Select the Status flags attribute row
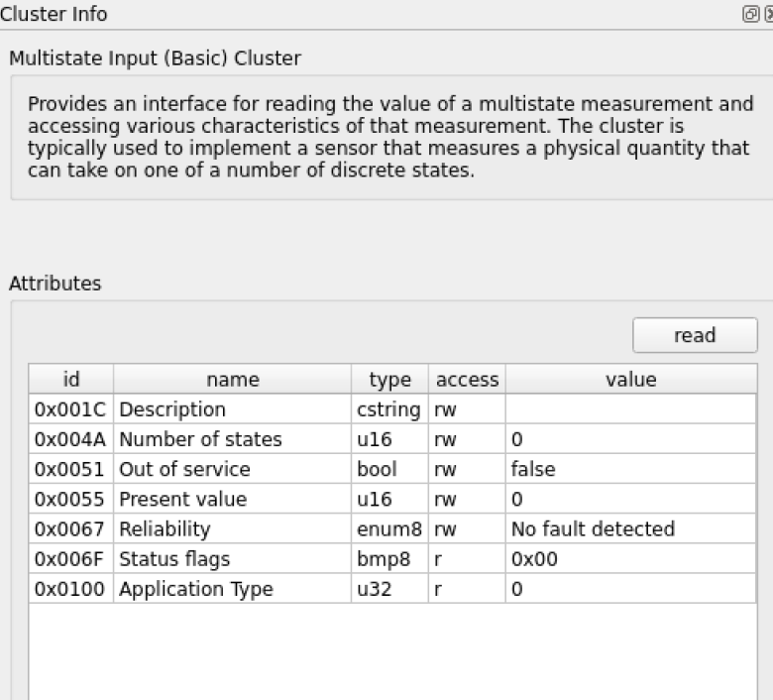 click(x=392, y=559)
